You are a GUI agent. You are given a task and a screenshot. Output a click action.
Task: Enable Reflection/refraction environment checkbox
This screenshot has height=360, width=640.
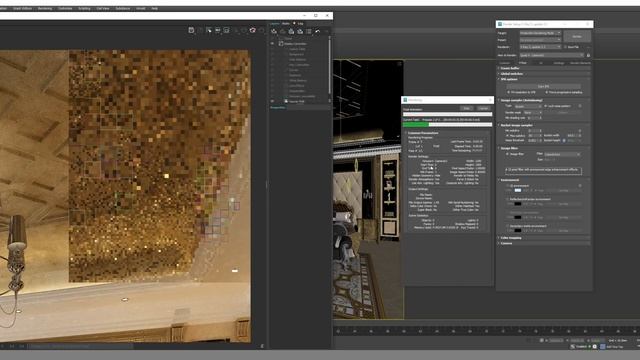pyautogui.click(x=508, y=199)
